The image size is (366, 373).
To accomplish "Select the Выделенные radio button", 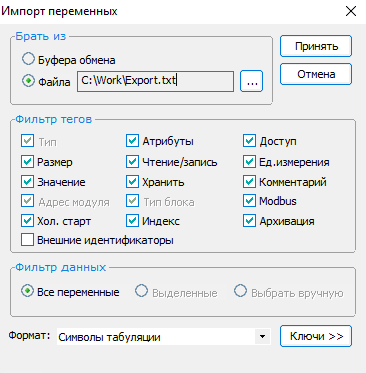I will pyautogui.click(x=141, y=291).
